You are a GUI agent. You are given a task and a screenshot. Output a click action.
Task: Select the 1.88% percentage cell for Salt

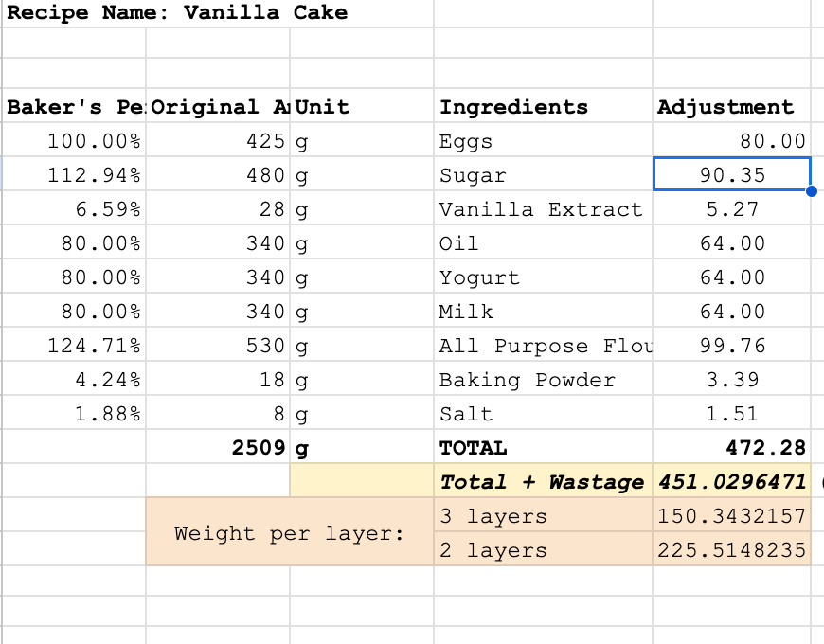coord(71,413)
